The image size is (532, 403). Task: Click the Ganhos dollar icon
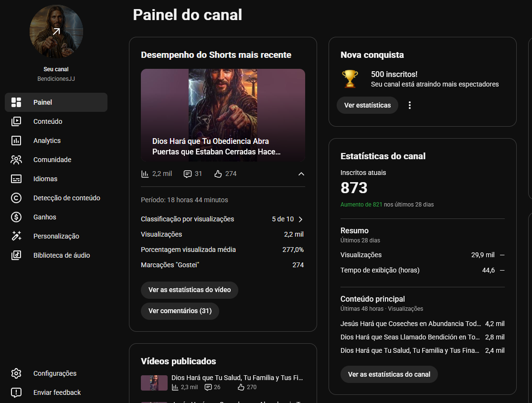[16, 217]
